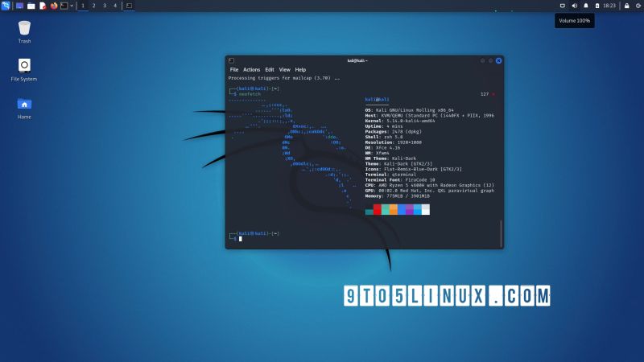The height and width of the screenshot is (362, 644).
Task: Click the 'OS: Kali GNU/Linux Rolling' line
Action: coord(410,110)
